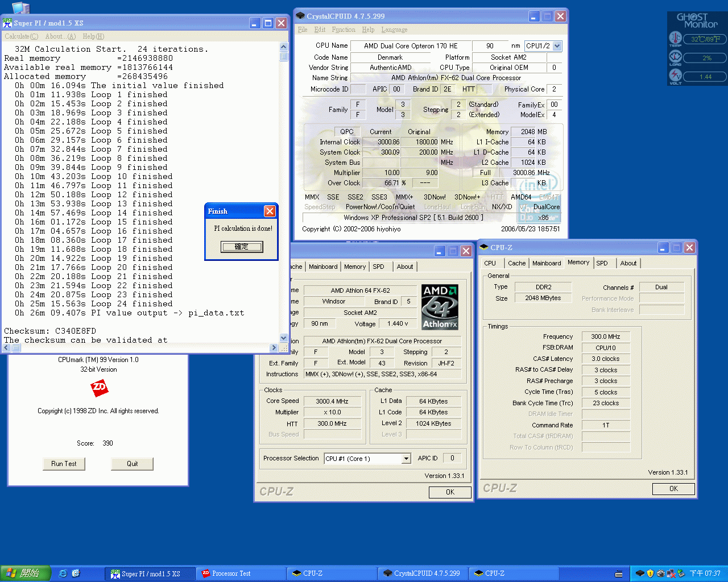
Task: Click the AMD Athlon 64 FX logo in CPU-Z
Action: click(x=440, y=307)
